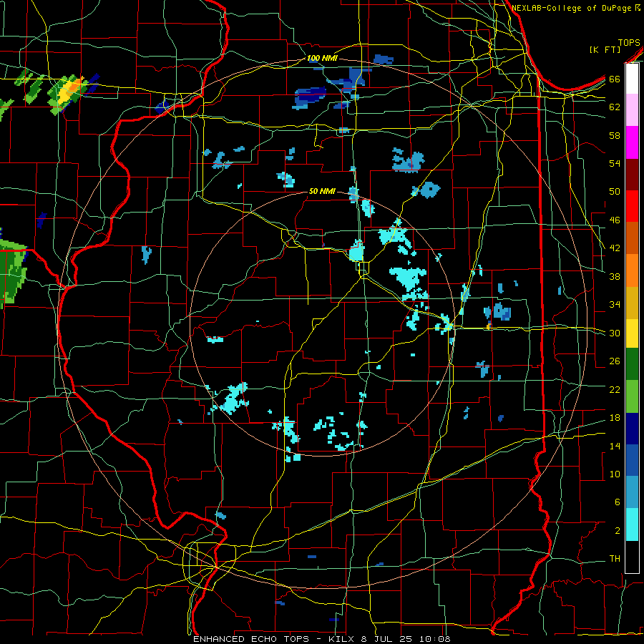Click the "34" legend value
This screenshot has width=644, height=644.
[x=615, y=305]
